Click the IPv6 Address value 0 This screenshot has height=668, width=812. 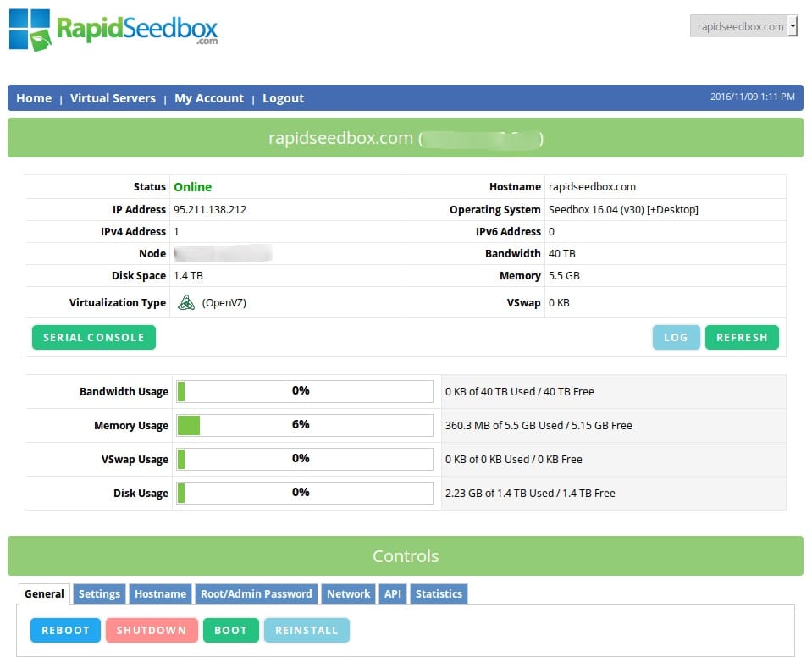[551, 231]
